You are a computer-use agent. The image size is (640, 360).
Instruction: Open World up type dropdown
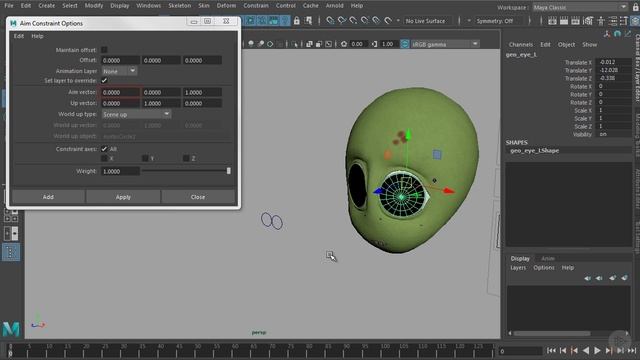pyautogui.click(x=136, y=114)
